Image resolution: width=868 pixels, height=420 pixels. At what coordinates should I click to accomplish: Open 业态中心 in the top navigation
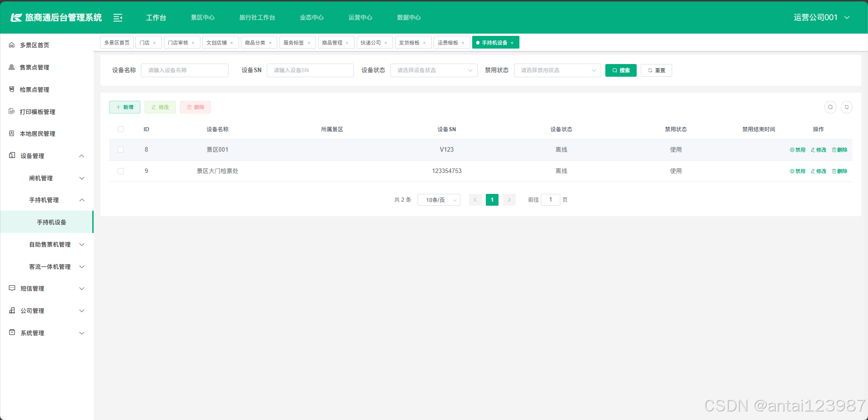click(312, 18)
